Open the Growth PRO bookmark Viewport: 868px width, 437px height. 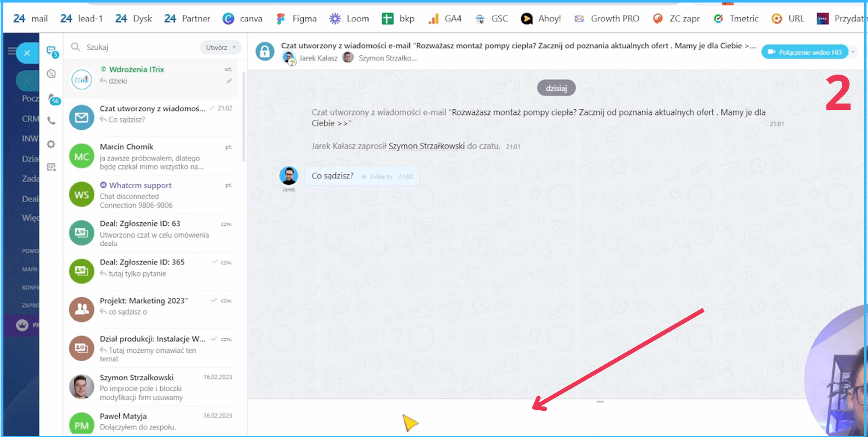(607, 19)
